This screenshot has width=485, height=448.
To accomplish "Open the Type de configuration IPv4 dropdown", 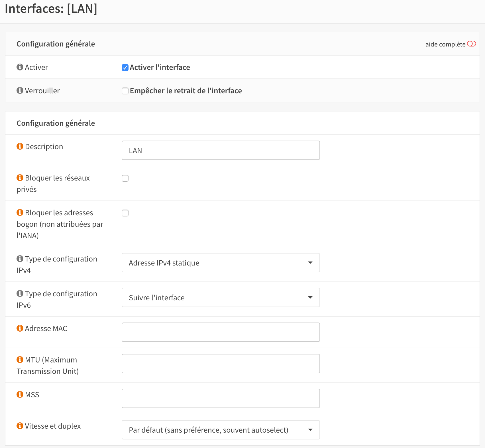I will (x=221, y=263).
